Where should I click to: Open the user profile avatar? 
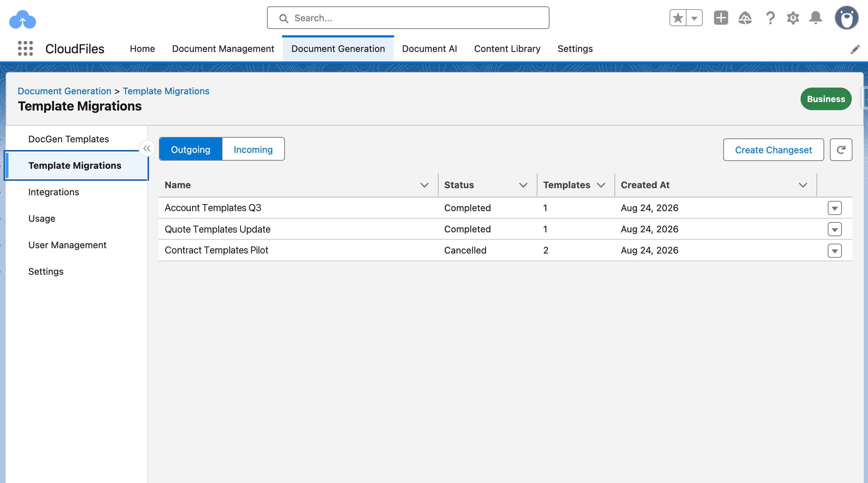coord(847,18)
